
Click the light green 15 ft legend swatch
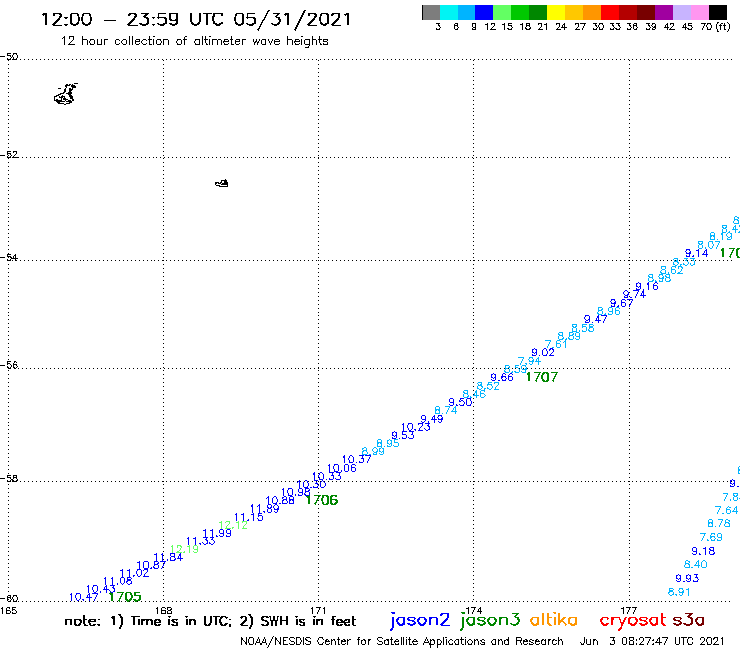[502, 12]
